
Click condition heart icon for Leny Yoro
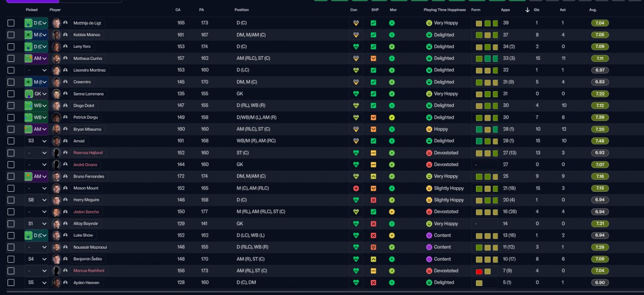356,47
